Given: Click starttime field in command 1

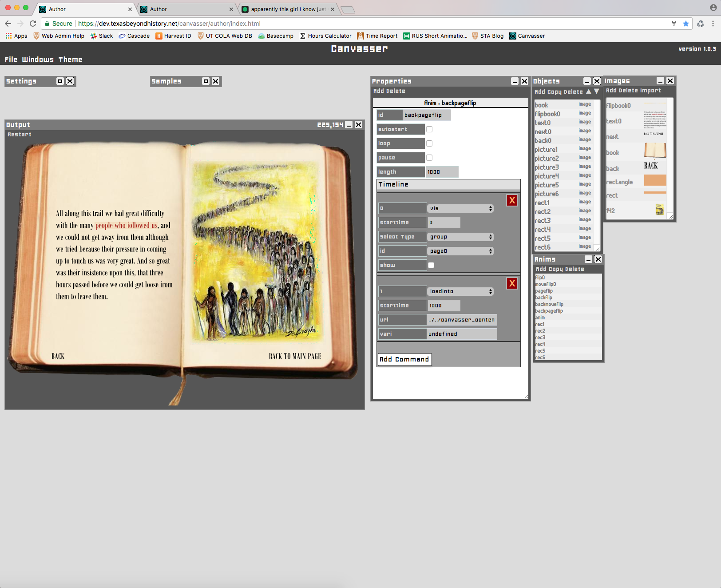Looking at the screenshot, I should tap(444, 306).
